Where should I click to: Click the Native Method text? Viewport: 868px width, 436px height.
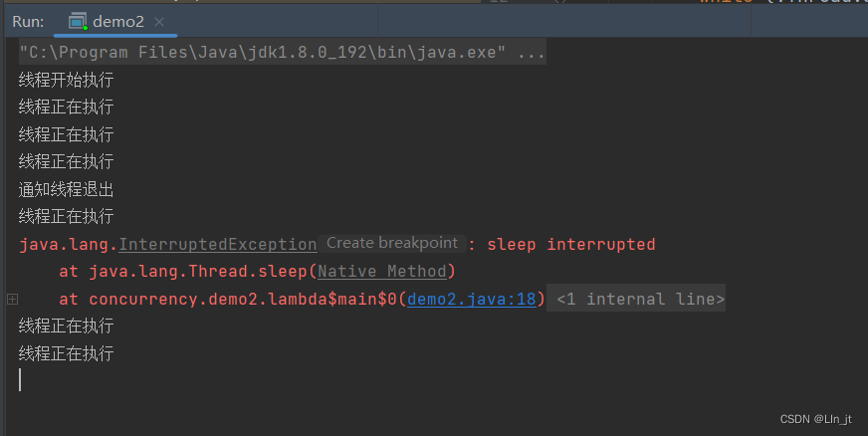point(382,271)
